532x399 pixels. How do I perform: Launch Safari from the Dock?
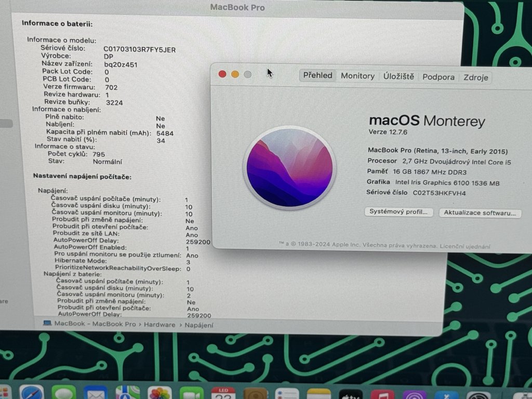point(32,393)
